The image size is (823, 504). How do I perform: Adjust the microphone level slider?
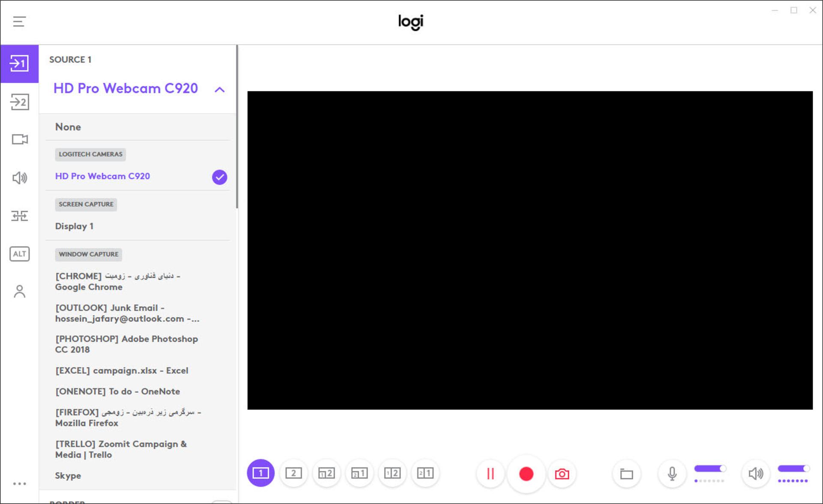[x=710, y=469]
